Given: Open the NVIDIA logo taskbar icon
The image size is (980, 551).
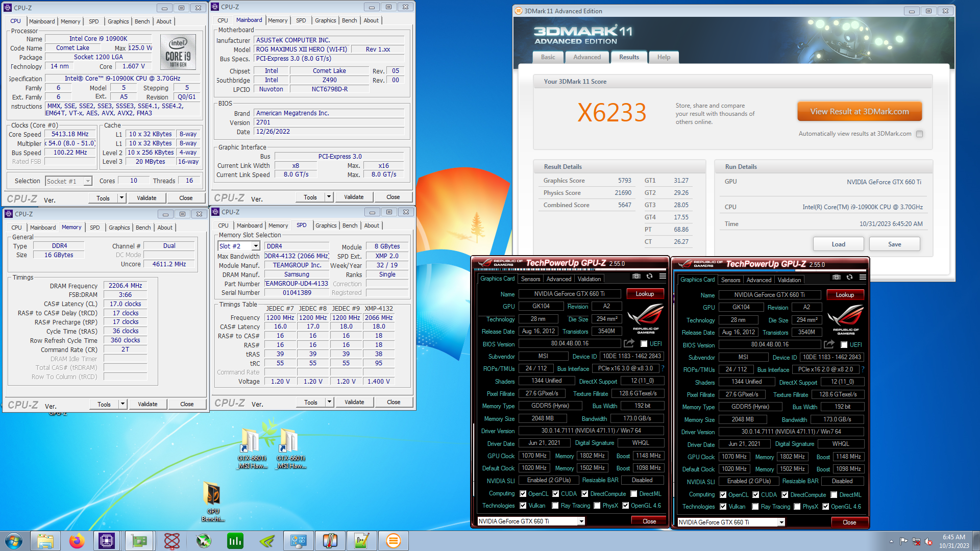Looking at the screenshot, I should [x=267, y=541].
